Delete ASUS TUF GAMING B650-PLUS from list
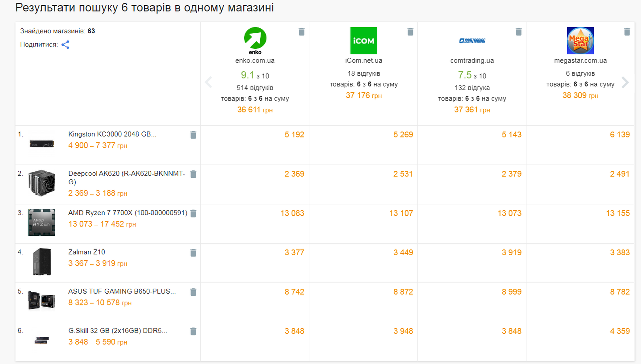 193,292
